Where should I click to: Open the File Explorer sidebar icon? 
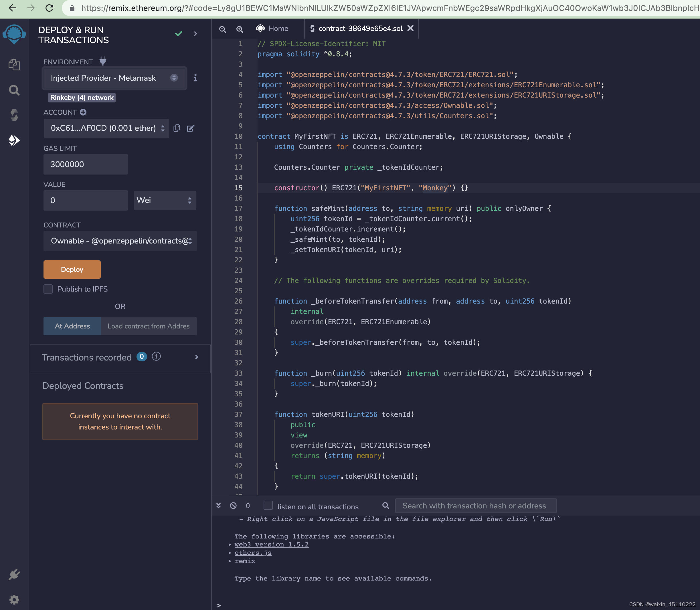pyautogui.click(x=14, y=64)
